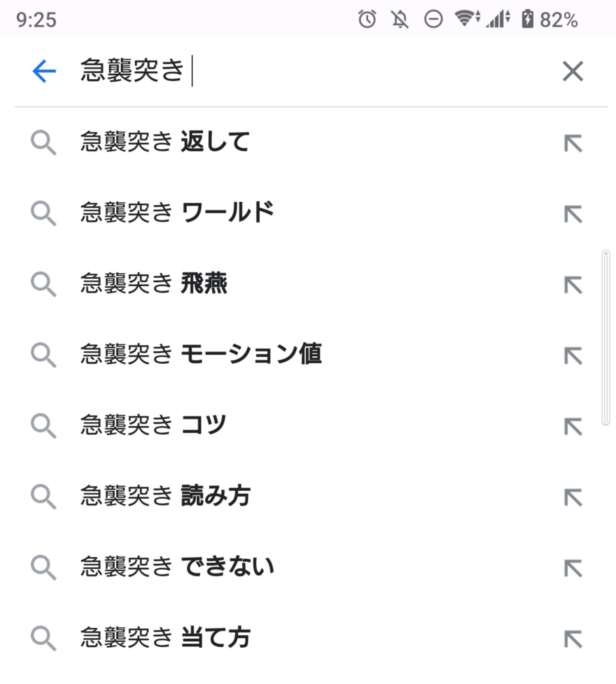Insert コツ suggestion via its arrow icon
616x684 pixels.
(573, 427)
